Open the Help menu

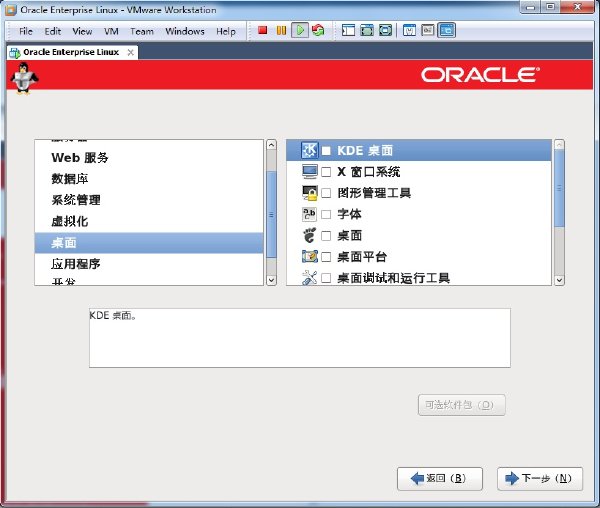coord(226,31)
